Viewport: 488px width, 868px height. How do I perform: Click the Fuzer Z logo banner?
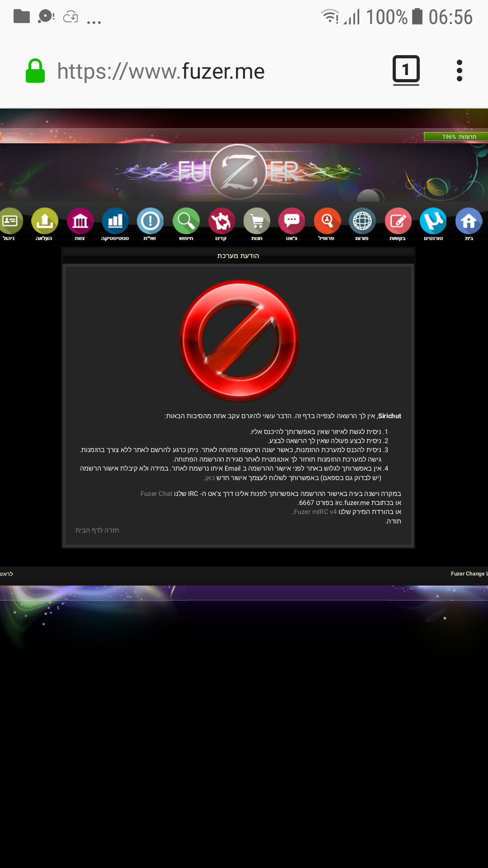238,172
